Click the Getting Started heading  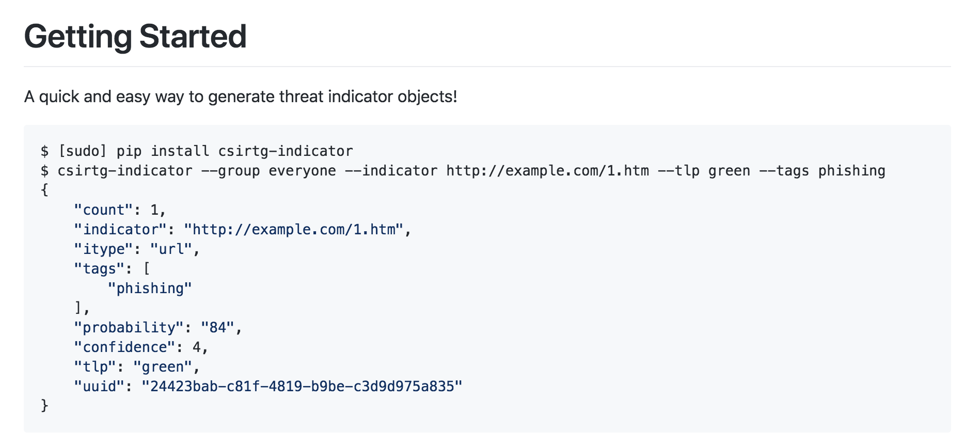[x=135, y=37]
